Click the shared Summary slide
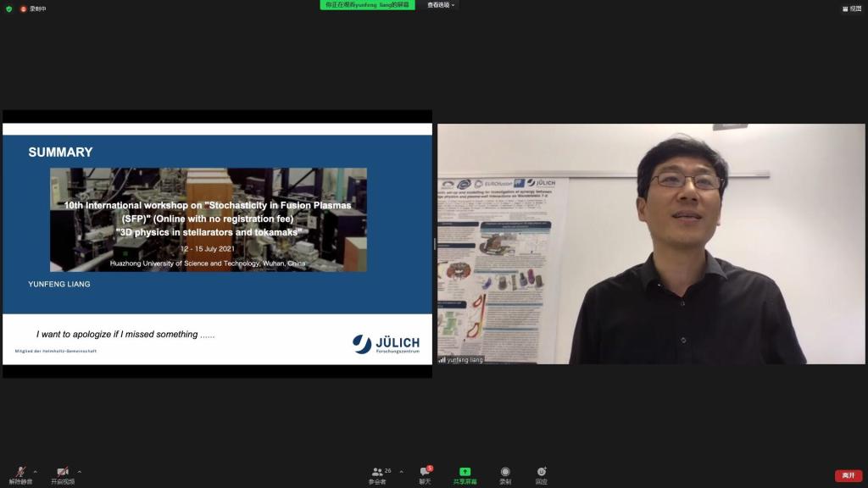The image size is (868, 488). [217, 244]
